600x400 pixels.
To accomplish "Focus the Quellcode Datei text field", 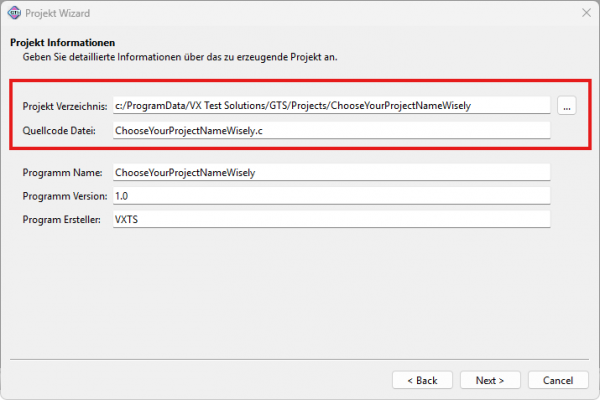I will [330, 130].
